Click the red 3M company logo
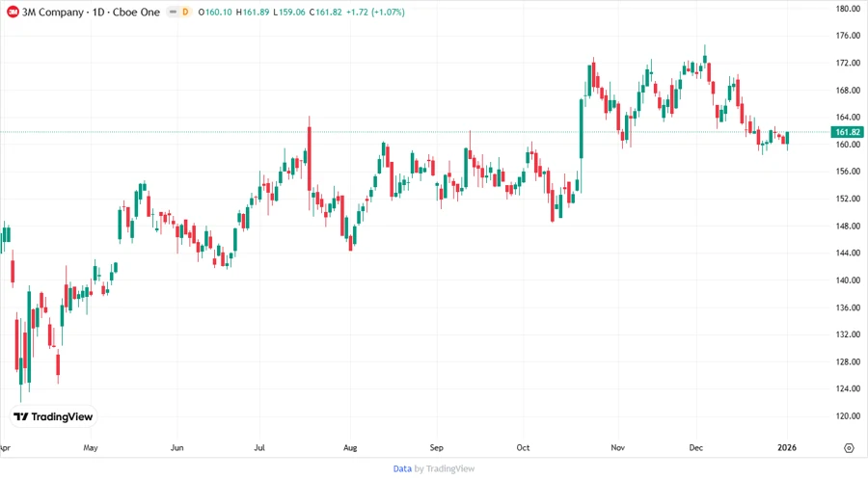The height and width of the screenshot is (480, 868). coord(13,13)
